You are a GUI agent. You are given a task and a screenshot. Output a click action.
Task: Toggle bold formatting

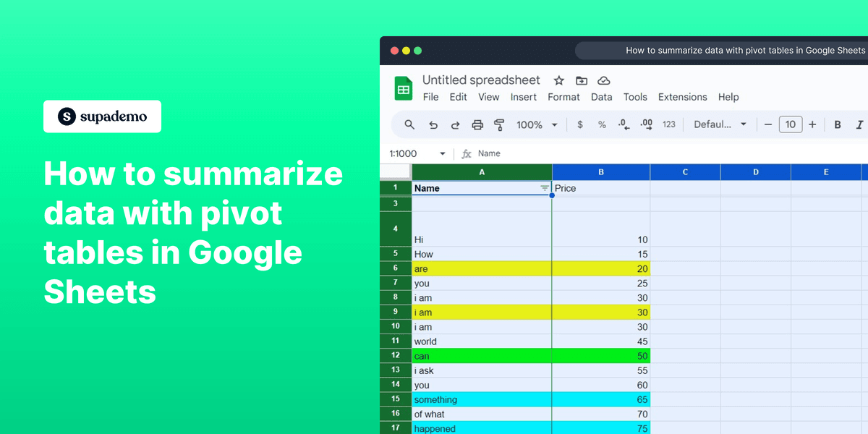pos(837,124)
